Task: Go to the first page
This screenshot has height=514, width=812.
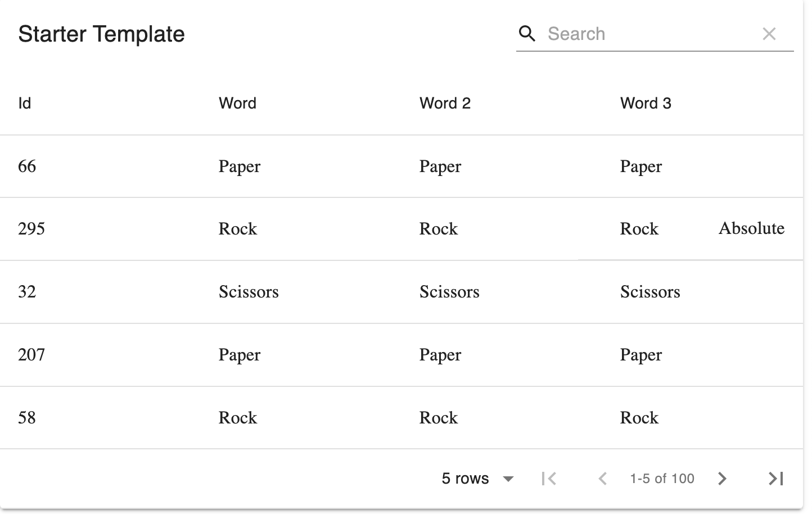Action: point(548,478)
